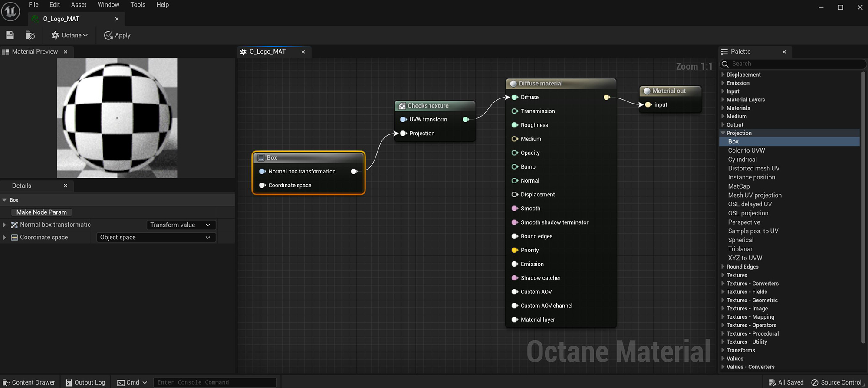Image resolution: width=868 pixels, height=388 pixels.
Task: Click the Box node output pin
Action: (354, 171)
